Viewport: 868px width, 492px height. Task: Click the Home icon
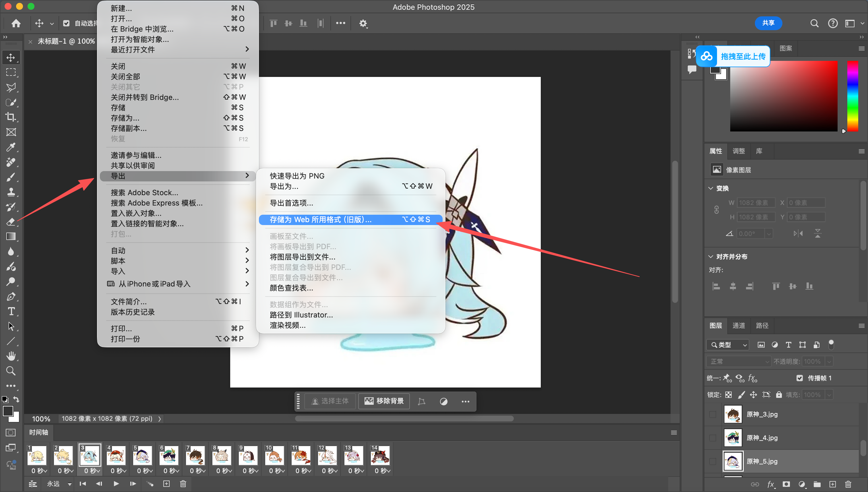(16, 23)
